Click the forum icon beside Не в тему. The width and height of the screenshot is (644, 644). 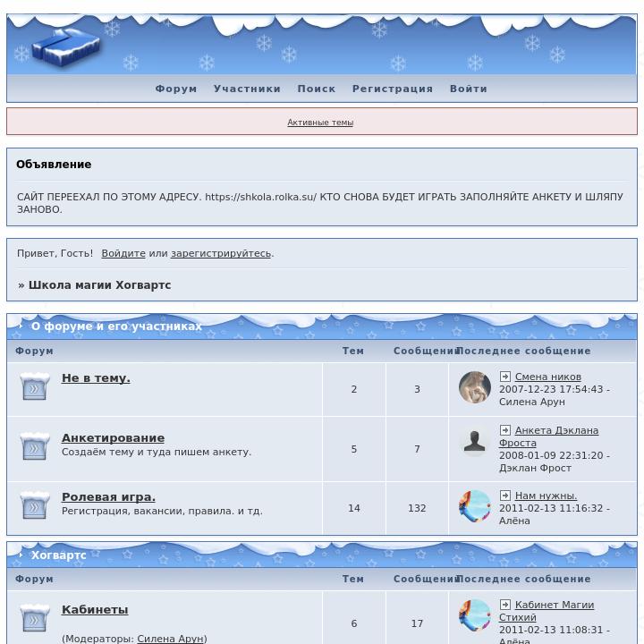(x=35, y=386)
